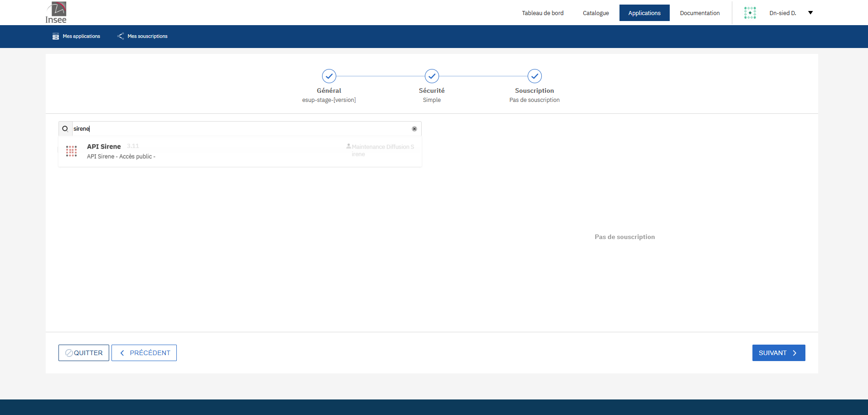Click the user avatar identicon

pyautogui.click(x=750, y=13)
